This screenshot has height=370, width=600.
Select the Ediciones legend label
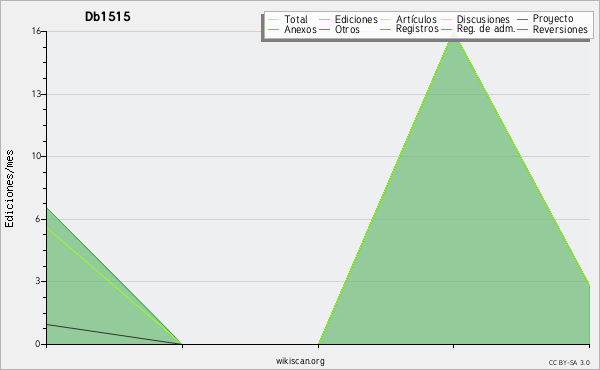[356, 19]
